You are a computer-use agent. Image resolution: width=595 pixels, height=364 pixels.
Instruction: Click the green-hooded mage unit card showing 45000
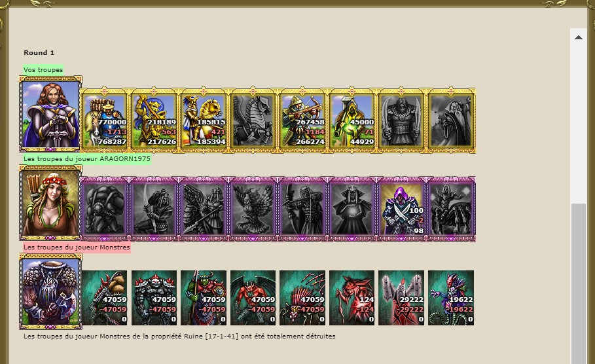(x=352, y=120)
